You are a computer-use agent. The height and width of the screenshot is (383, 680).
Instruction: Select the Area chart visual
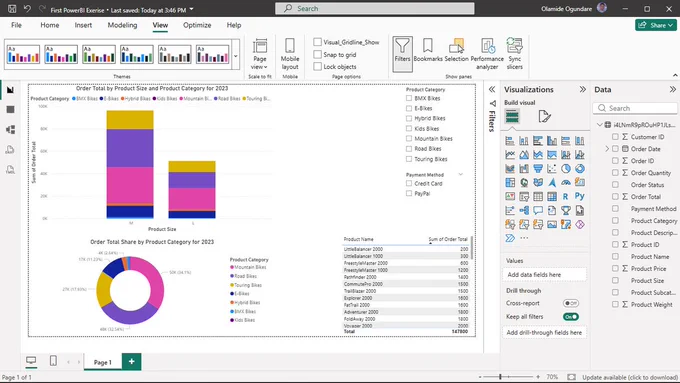[524, 154]
